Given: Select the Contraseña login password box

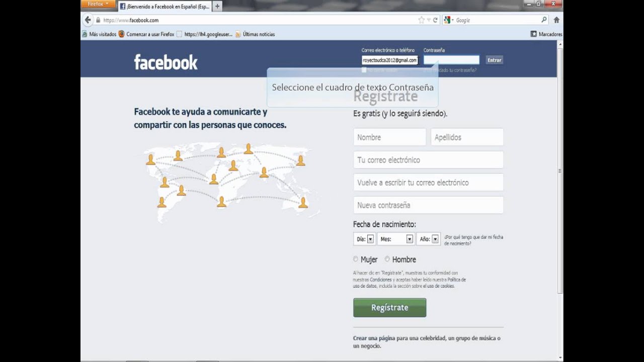Looking at the screenshot, I should [451, 60].
